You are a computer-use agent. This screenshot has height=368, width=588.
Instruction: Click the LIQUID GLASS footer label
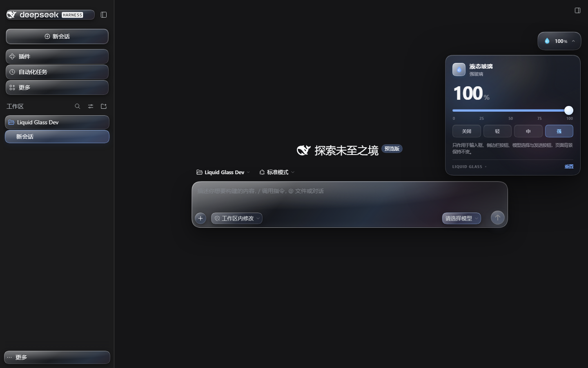[x=467, y=166]
